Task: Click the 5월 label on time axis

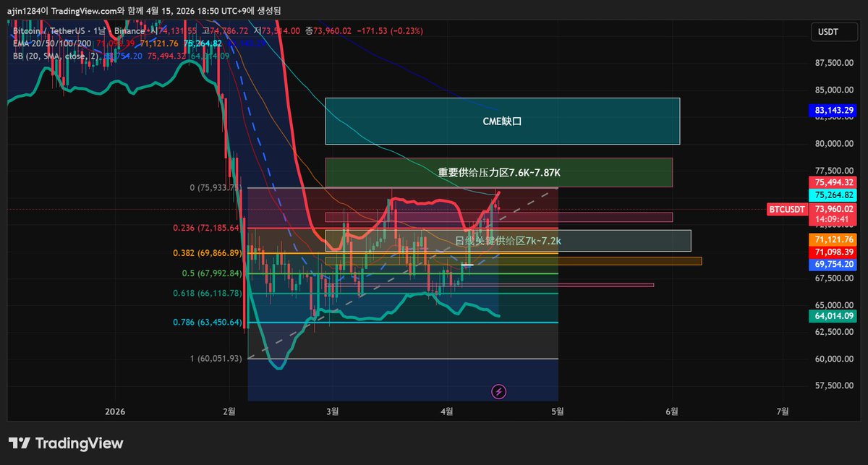Action: tap(558, 411)
